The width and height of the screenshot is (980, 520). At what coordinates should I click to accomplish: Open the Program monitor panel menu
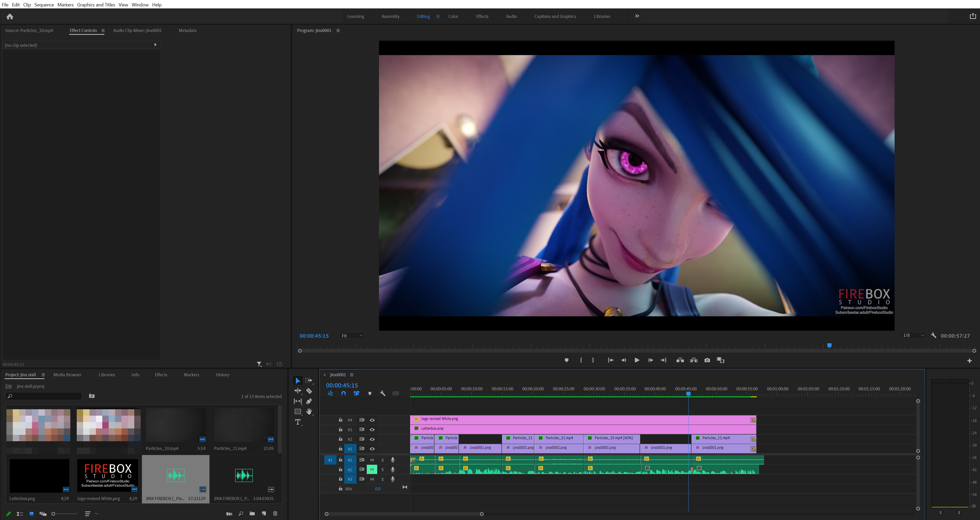point(338,30)
